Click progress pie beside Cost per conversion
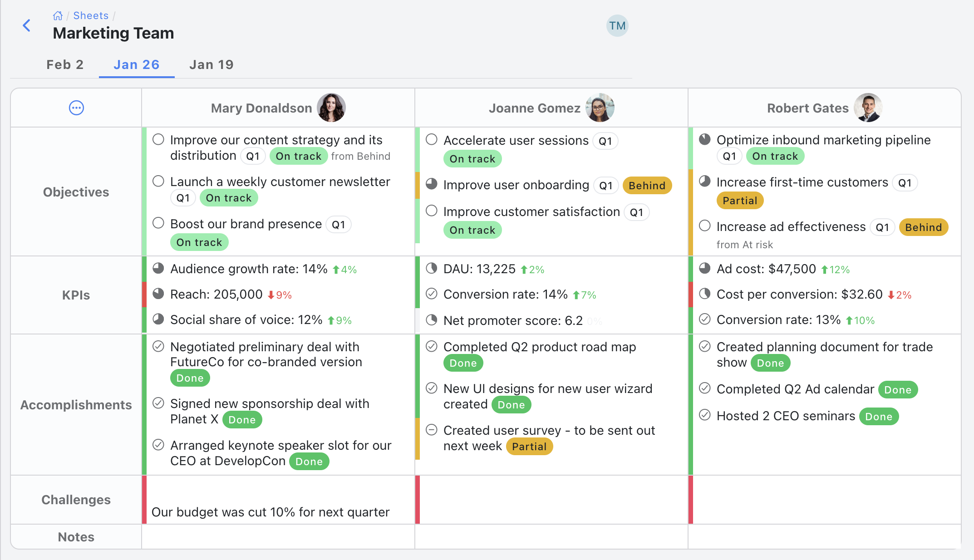This screenshot has width=974, height=560. [705, 294]
